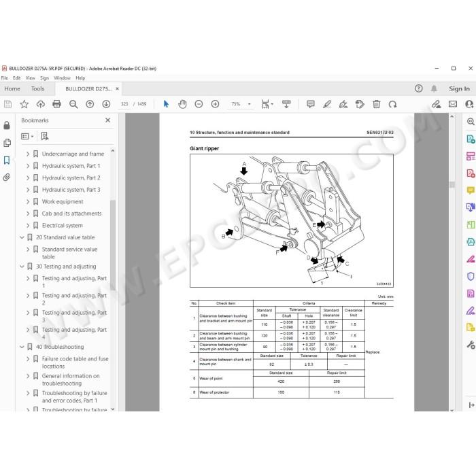This screenshot has width=476, height=476.
Task: Open the Sign menu
Action: (44, 78)
